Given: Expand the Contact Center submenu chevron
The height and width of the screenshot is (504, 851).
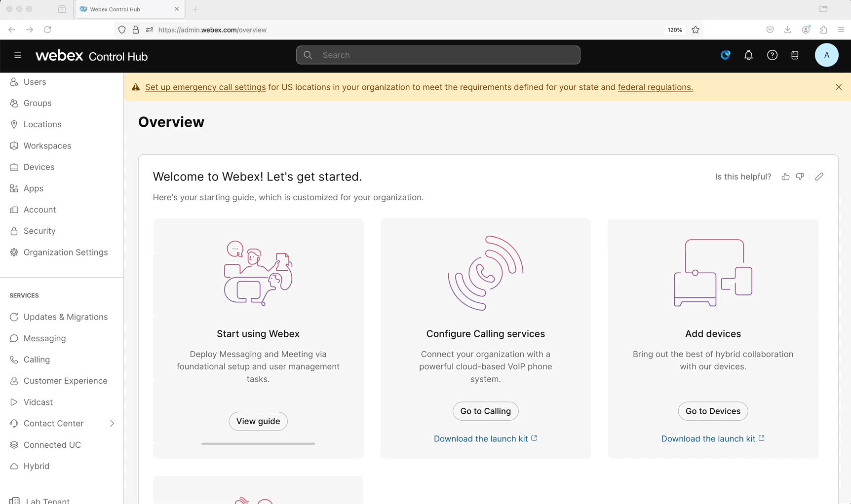Looking at the screenshot, I should point(112,424).
